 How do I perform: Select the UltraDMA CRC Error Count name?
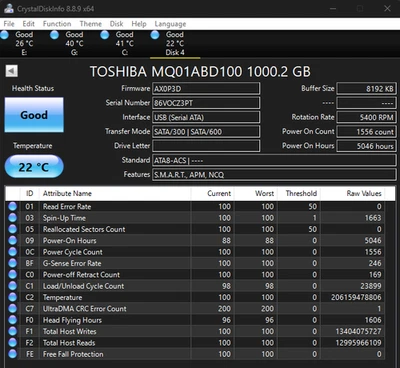(85, 309)
